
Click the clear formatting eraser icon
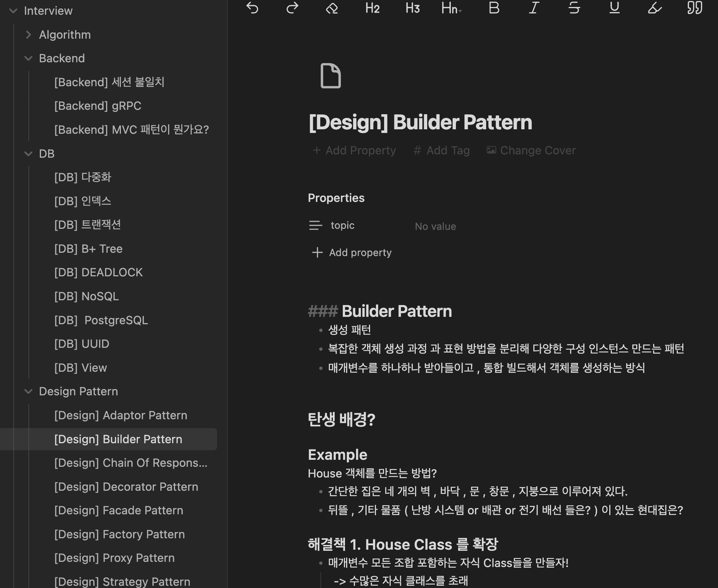click(332, 8)
